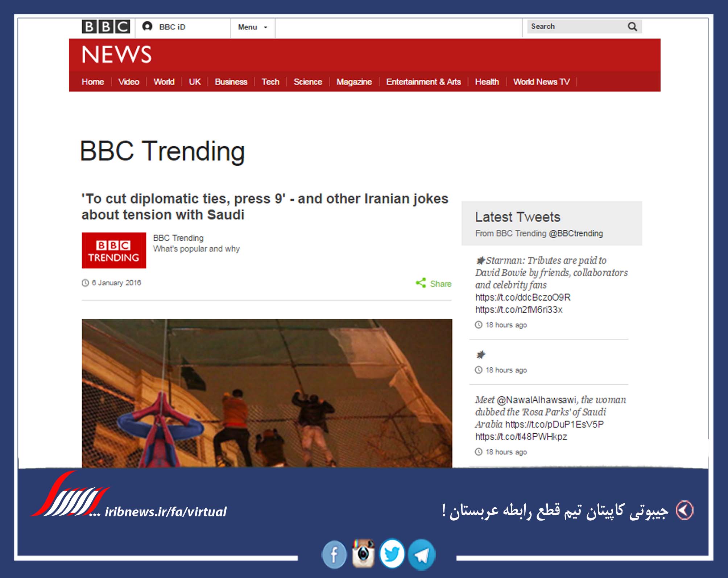
Task: Open the Science section
Action: click(x=308, y=82)
